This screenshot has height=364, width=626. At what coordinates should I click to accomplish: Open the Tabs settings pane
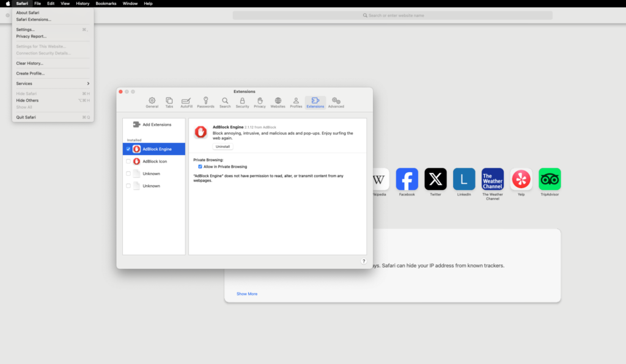pos(169,103)
